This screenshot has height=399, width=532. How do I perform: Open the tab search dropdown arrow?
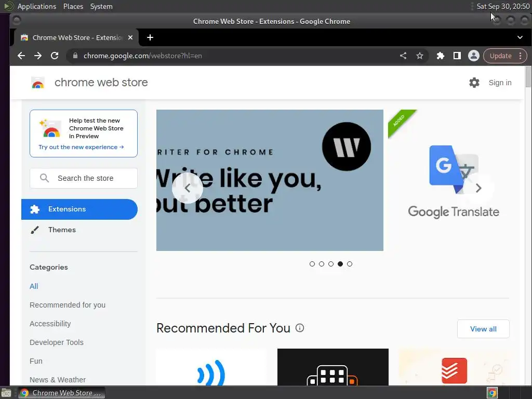coord(520,37)
